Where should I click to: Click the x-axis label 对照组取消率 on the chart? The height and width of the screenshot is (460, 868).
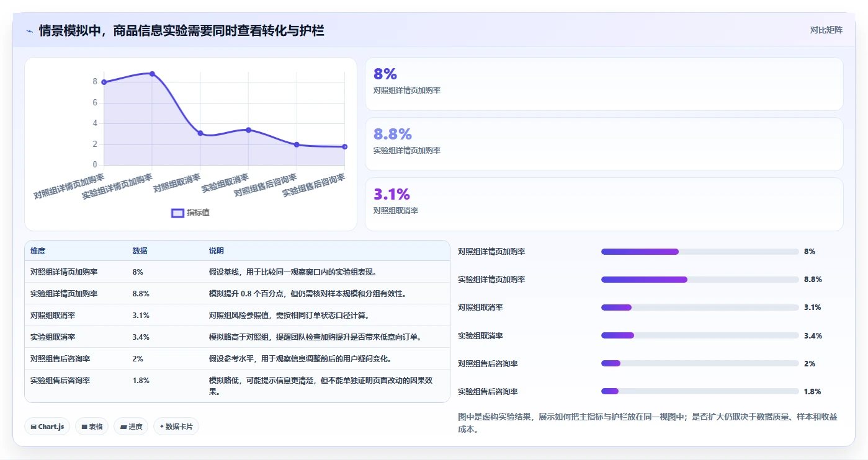tap(177, 183)
